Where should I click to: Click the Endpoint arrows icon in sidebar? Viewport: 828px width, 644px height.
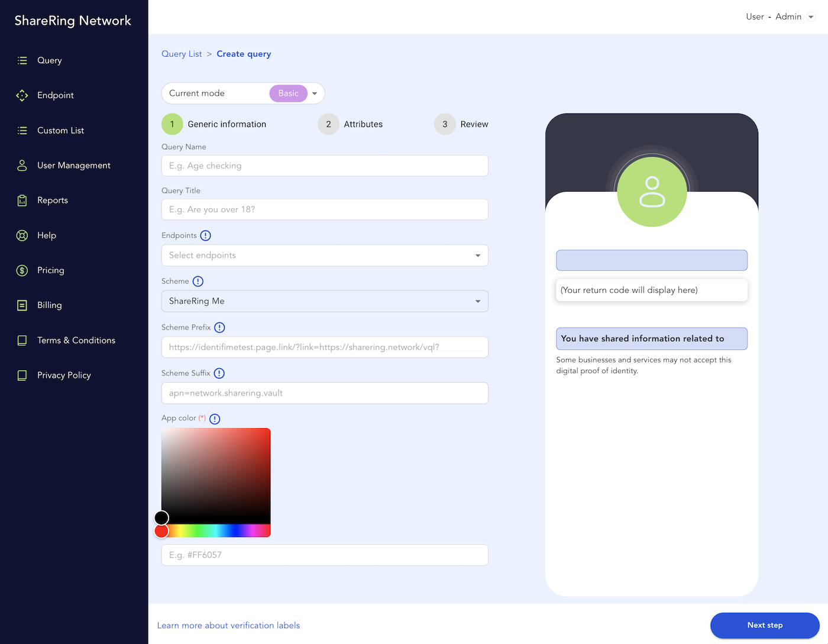pyautogui.click(x=22, y=95)
